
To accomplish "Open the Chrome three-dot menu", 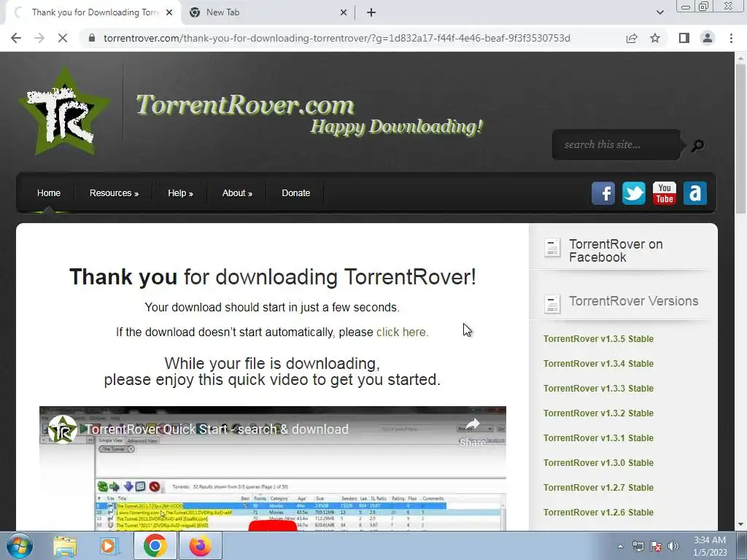I will click(x=731, y=38).
